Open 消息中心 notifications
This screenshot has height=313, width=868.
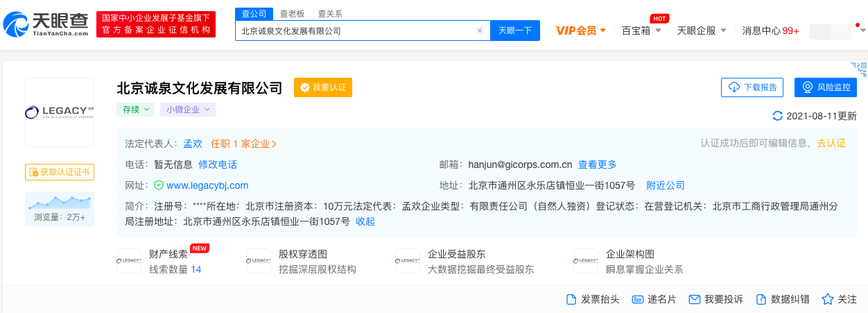770,31
